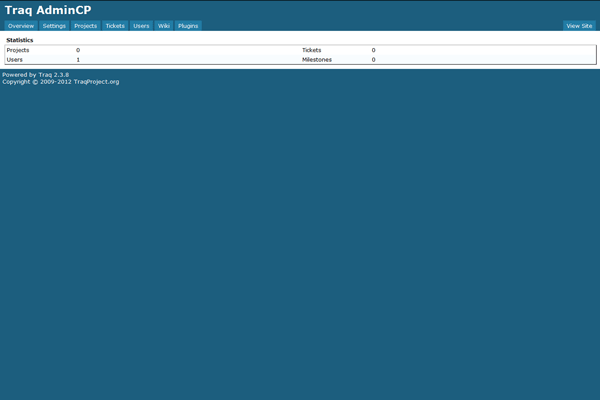Open the Wiki tab
Viewport: 600px width, 400px height.
(164, 25)
